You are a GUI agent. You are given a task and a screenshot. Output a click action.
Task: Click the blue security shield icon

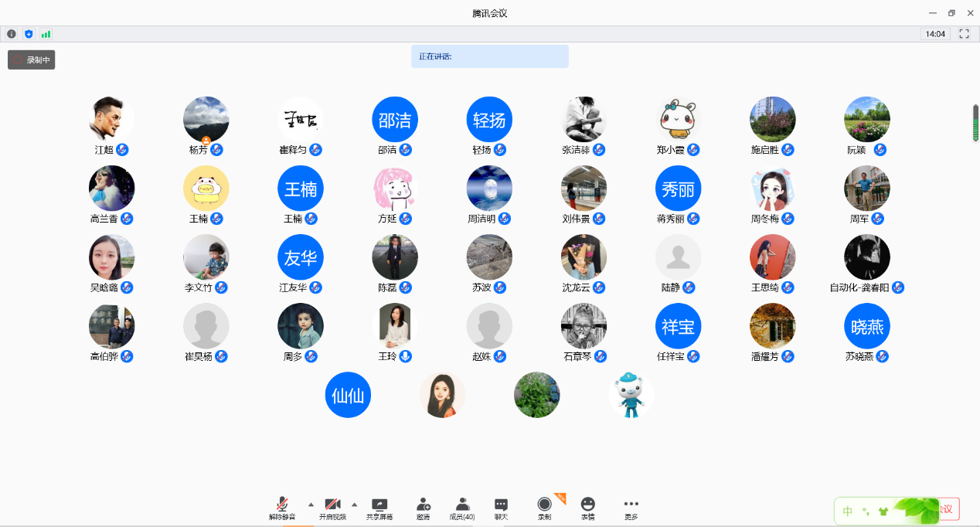[29, 34]
